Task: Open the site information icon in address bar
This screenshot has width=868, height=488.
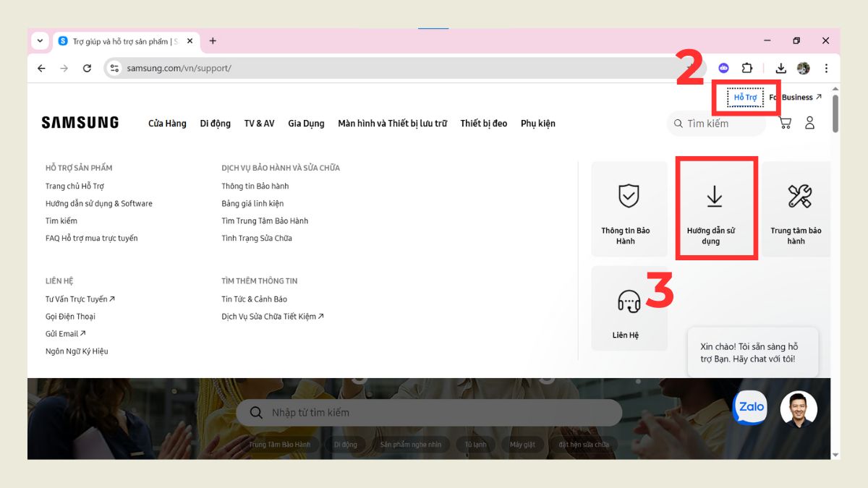Action: point(114,68)
